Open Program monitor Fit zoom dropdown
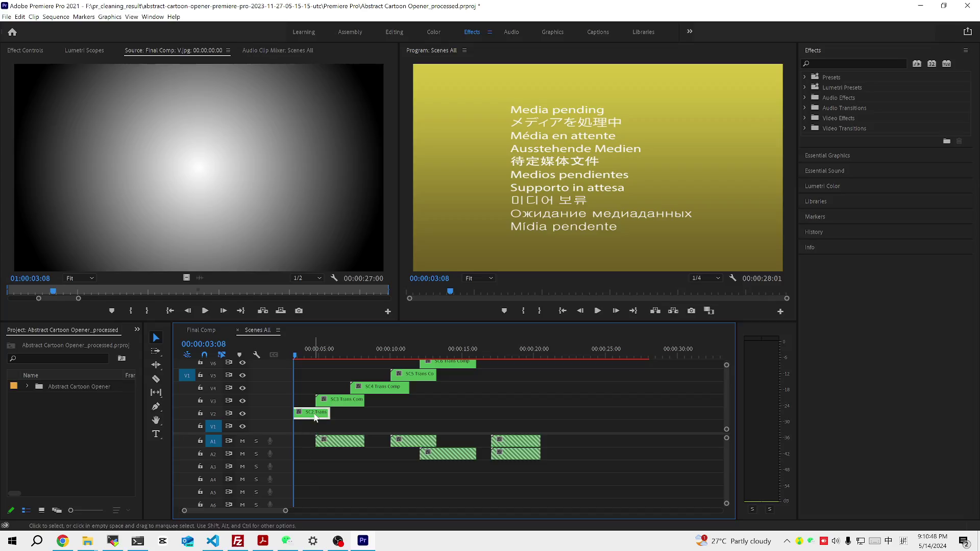Screen dimensions: 980x551 (x=478, y=278)
